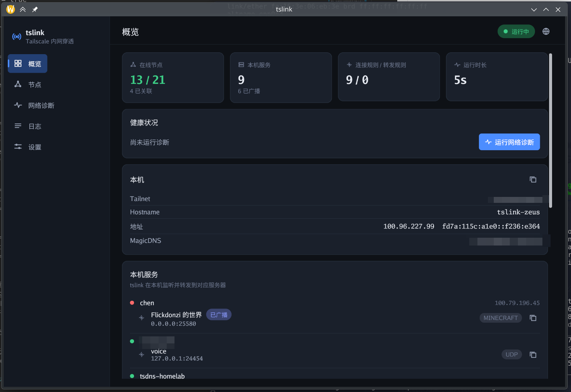Click the MagicDNS label
Screen dimensions: 571x392
pyautogui.click(x=146, y=241)
